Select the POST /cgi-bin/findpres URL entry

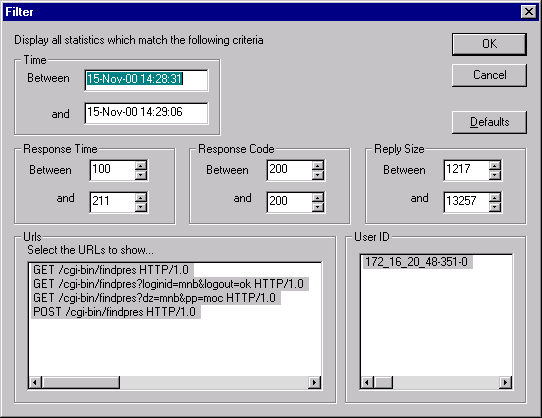(115, 312)
